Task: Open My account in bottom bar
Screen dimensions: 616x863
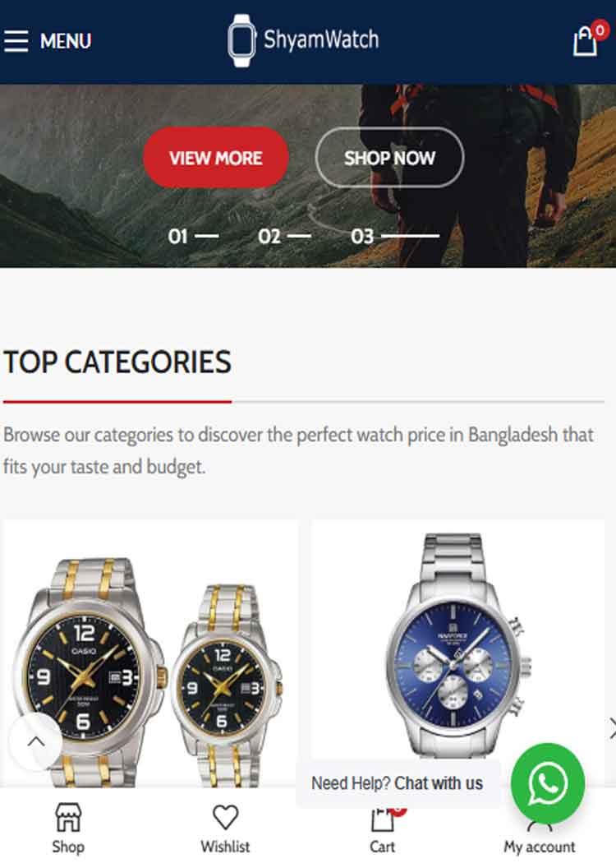Action: pos(539,834)
